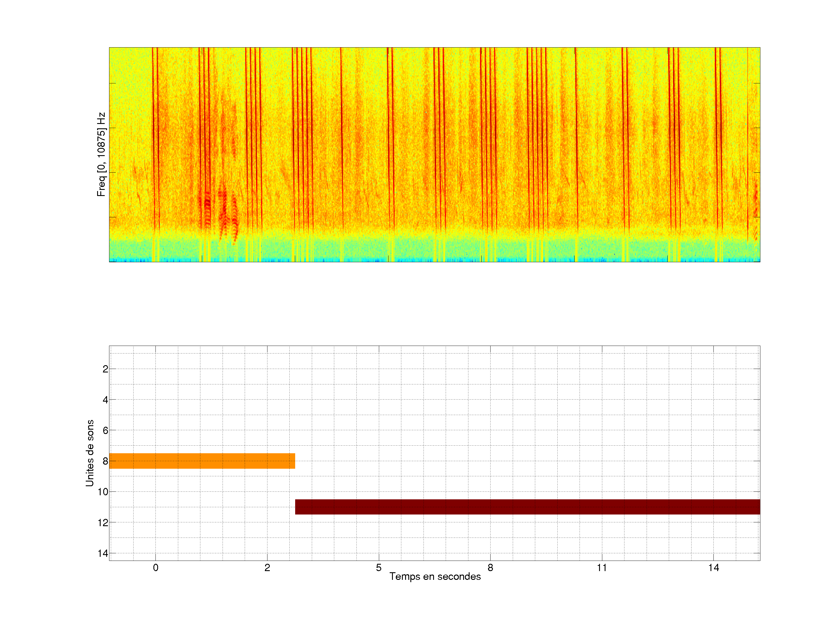Screen dimensions: 840x630
Task: Click y-axis tick label 6
Action: point(105,430)
